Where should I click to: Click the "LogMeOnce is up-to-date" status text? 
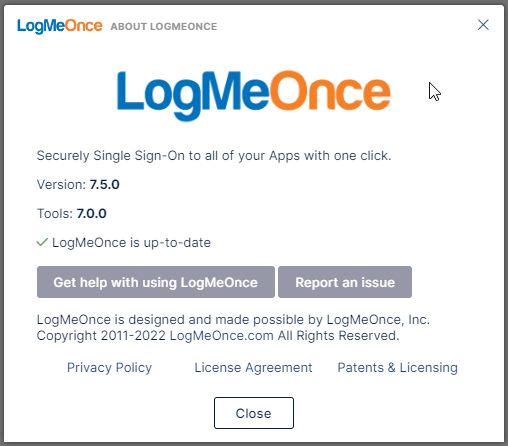[x=131, y=243]
